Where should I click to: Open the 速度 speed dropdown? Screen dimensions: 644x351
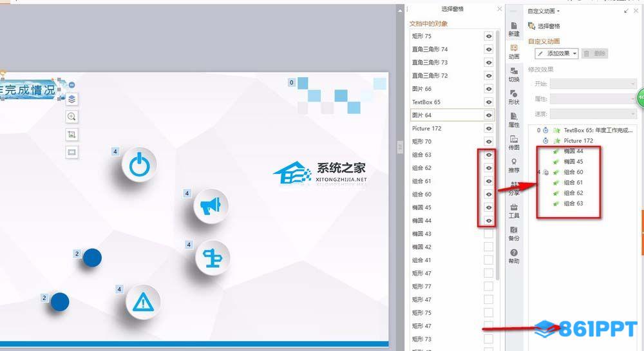coord(593,114)
